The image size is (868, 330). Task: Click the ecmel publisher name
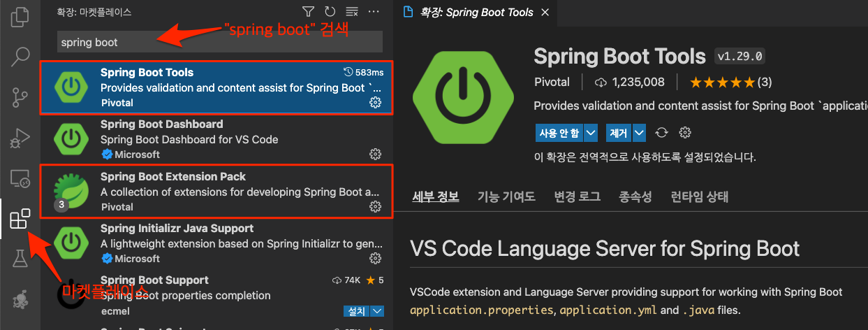(x=115, y=311)
